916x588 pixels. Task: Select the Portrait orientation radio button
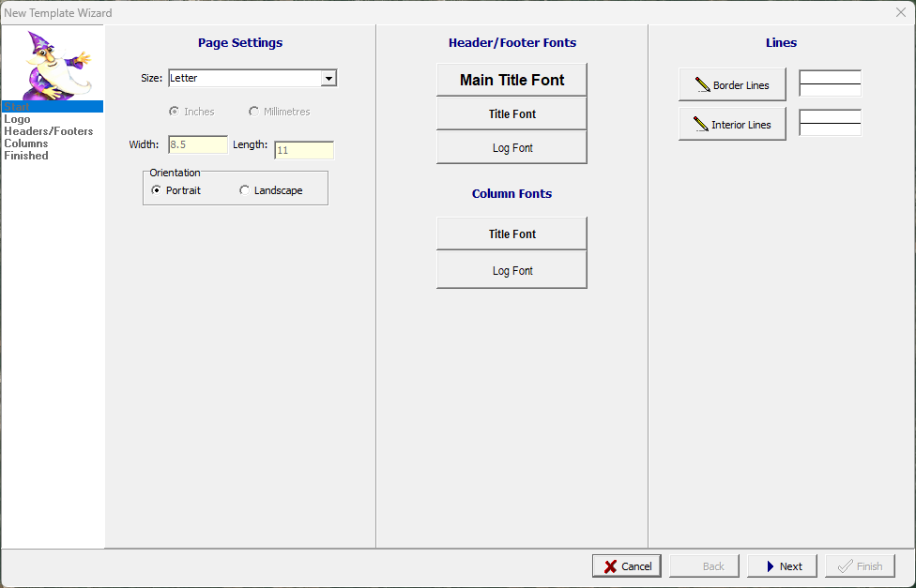[157, 190]
